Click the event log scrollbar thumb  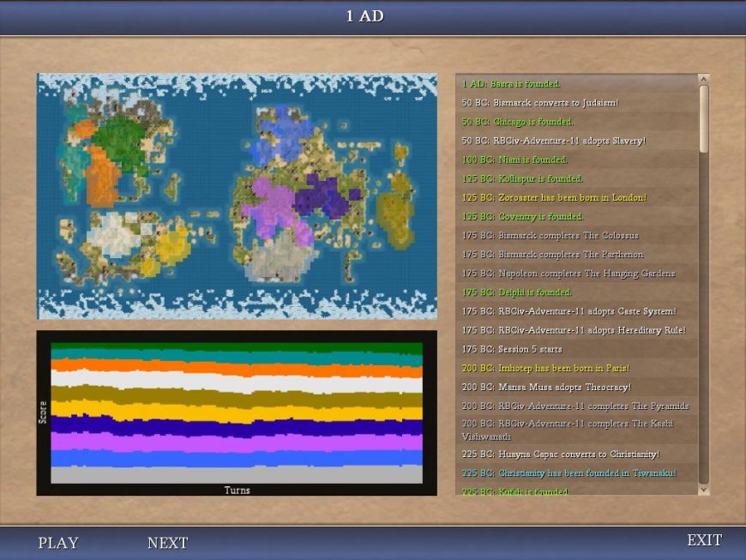click(x=704, y=119)
